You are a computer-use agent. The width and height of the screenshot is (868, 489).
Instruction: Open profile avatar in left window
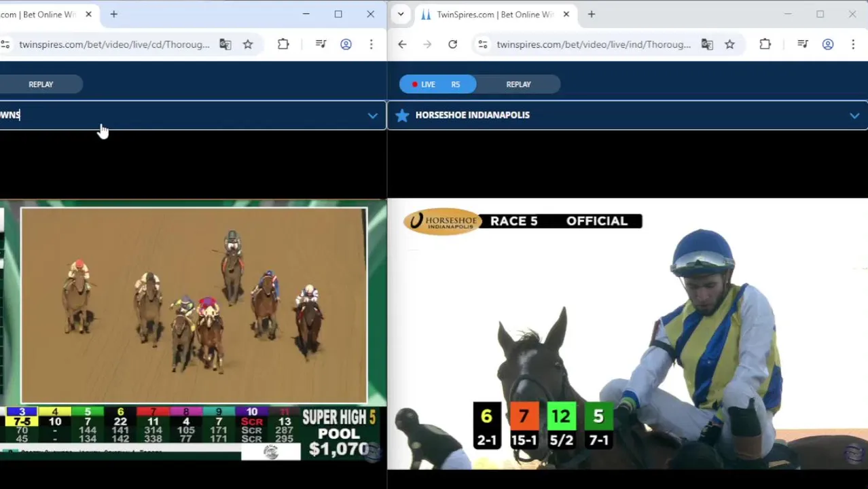click(x=346, y=44)
